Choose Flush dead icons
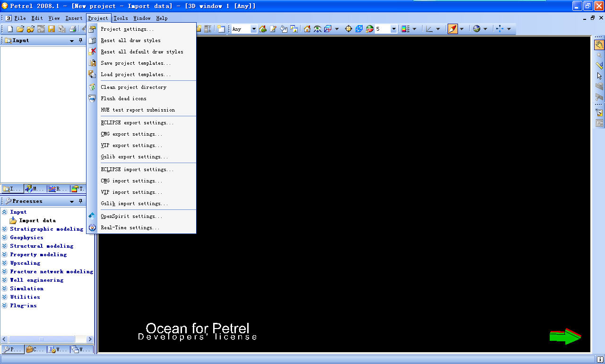The height and width of the screenshot is (364, 605). [x=141, y=98]
